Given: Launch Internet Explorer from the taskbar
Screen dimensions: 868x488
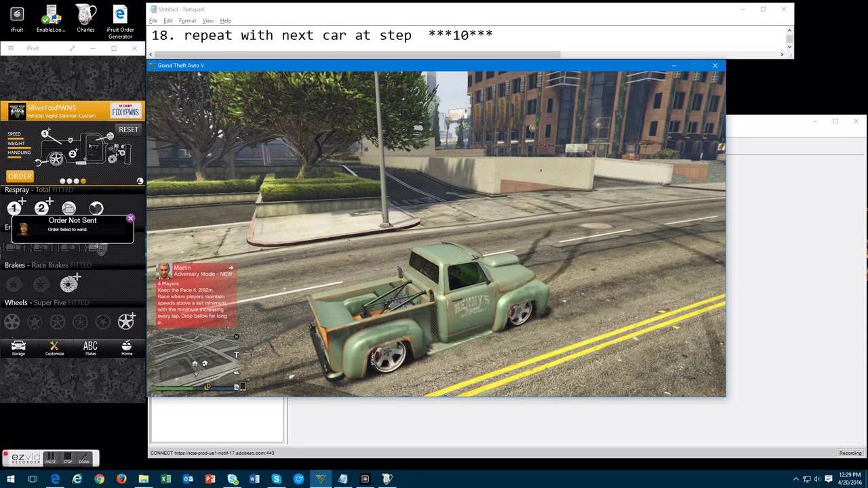Looking at the screenshot, I should [x=77, y=479].
